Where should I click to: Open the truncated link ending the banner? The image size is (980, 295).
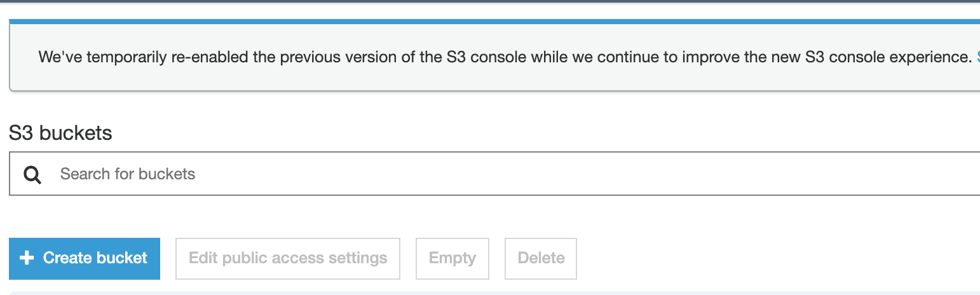click(x=977, y=57)
